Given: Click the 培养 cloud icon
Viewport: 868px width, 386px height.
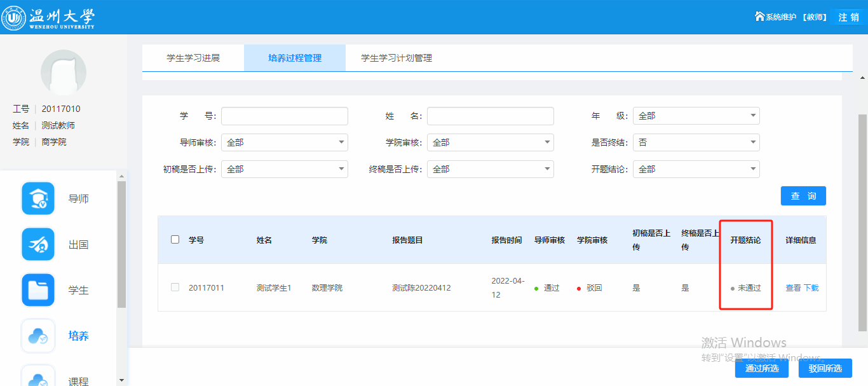Looking at the screenshot, I should (38, 336).
